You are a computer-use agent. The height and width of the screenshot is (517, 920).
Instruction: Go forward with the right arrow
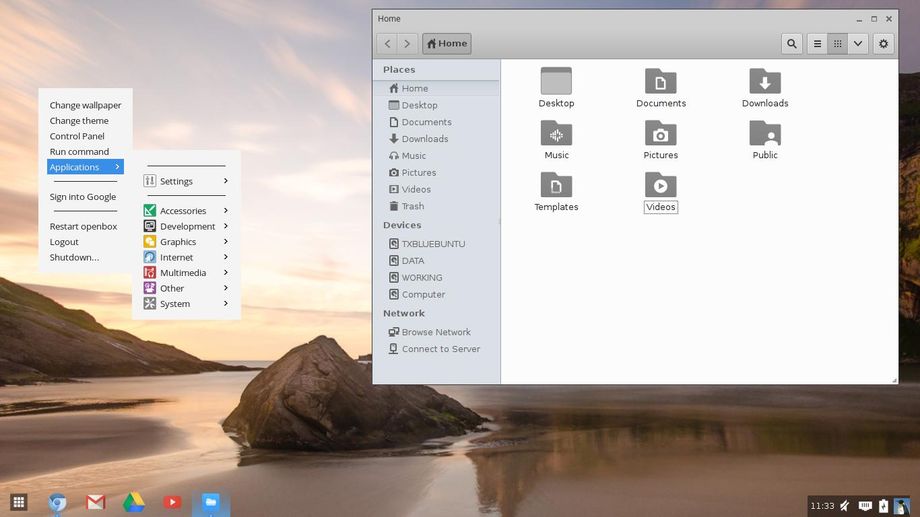pyautogui.click(x=407, y=43)
